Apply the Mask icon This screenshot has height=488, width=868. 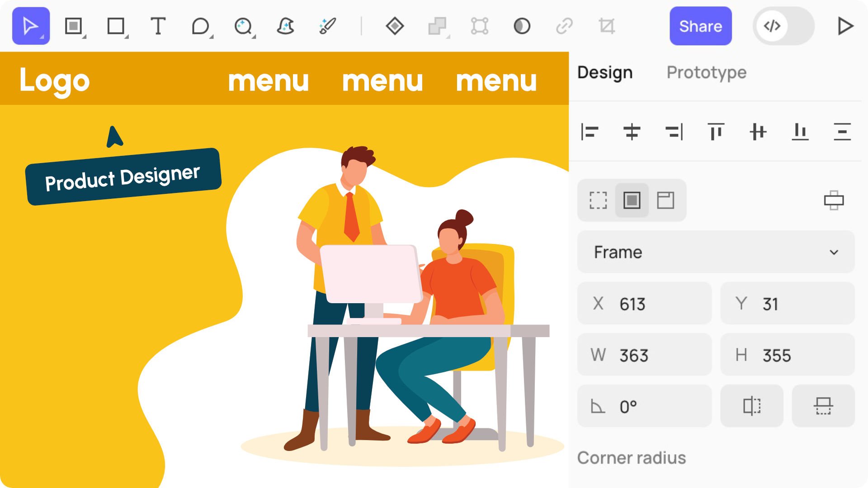click(x=521, y=26)
